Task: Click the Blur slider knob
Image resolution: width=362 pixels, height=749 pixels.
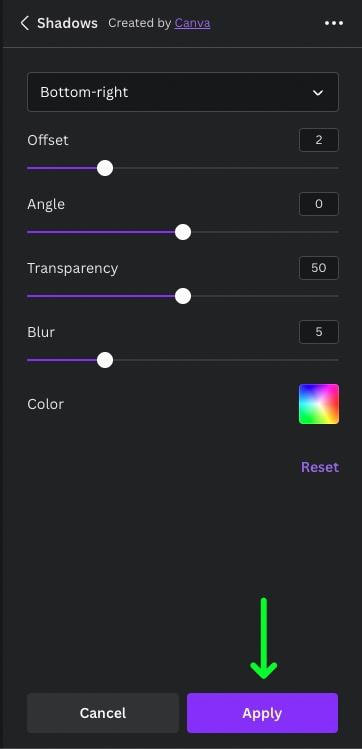Action: 105,360
